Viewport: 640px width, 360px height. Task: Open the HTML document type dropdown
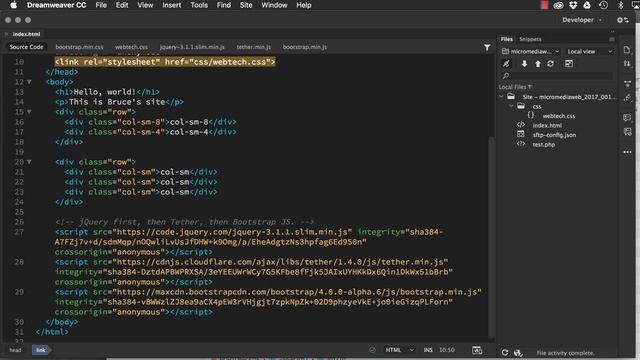click(399, 350)
